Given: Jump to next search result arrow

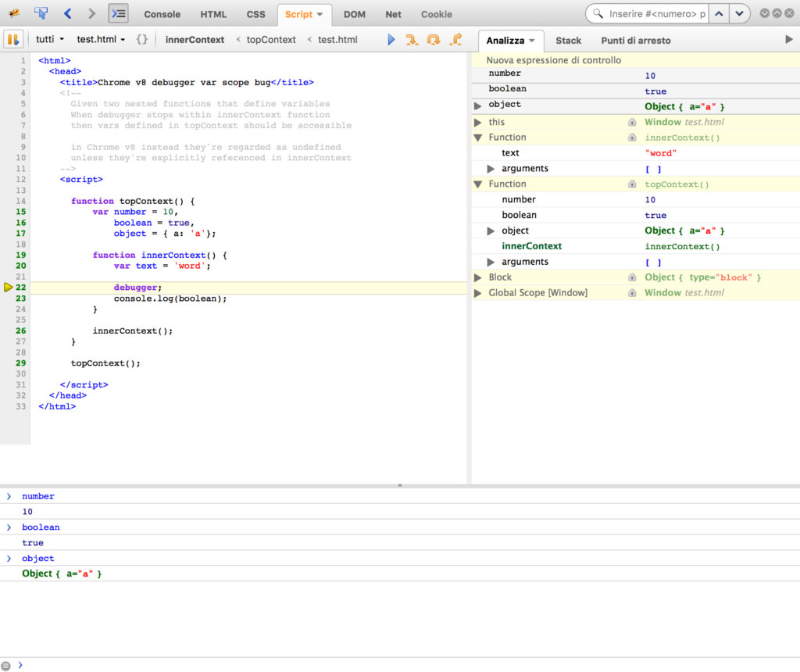Looking at the screenshot, I should point(739,14).
